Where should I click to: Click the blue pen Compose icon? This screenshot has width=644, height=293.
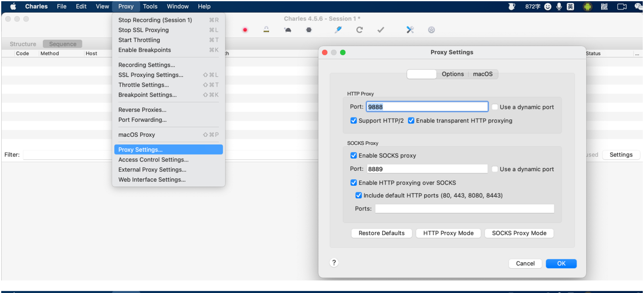pyautogui.click(x=339, y=30)
